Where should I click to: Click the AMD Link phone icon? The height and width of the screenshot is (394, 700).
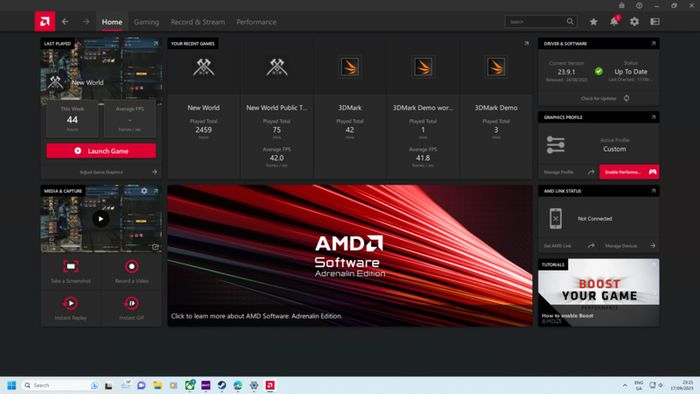coord(555,219)
